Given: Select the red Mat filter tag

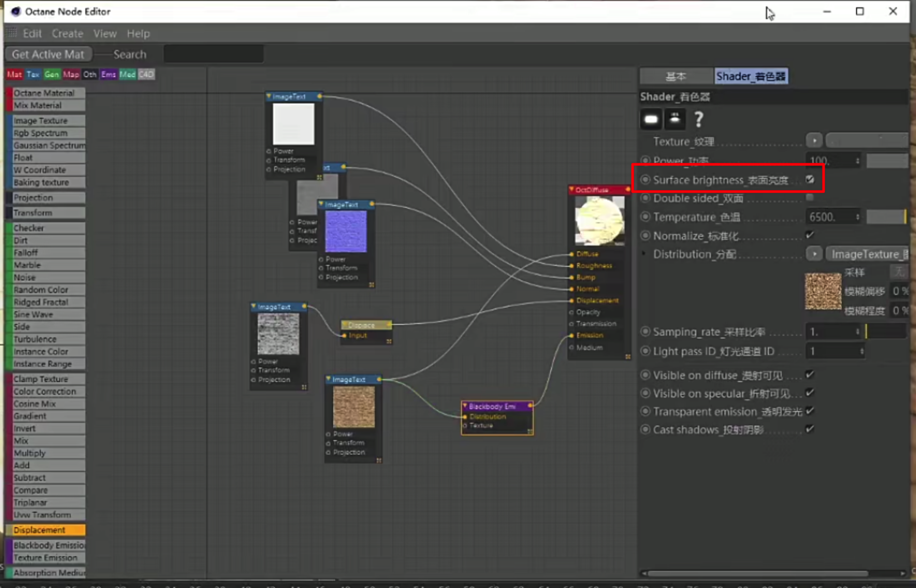Looking at the screenshot, I should tap(15, 74).
